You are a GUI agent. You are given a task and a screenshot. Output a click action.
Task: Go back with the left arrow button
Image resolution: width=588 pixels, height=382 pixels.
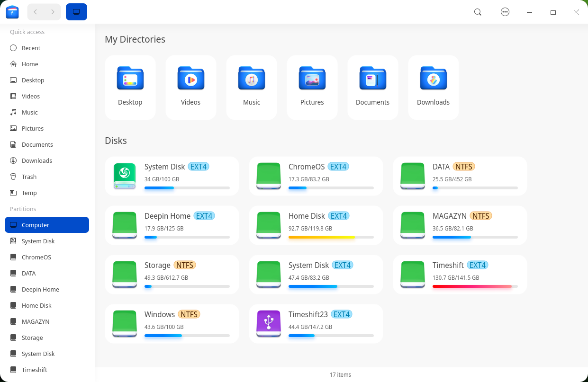(36, 12)
